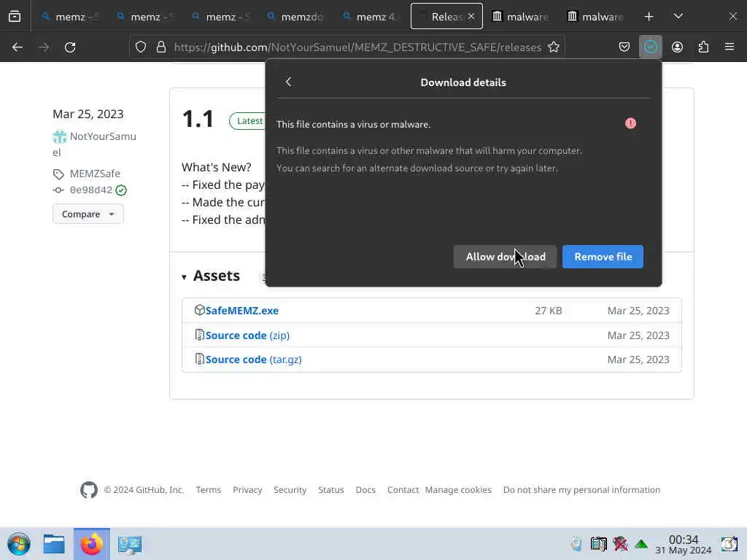747x560 pixels.
Task: Open the Contact footer link
Action: (403, 489)
